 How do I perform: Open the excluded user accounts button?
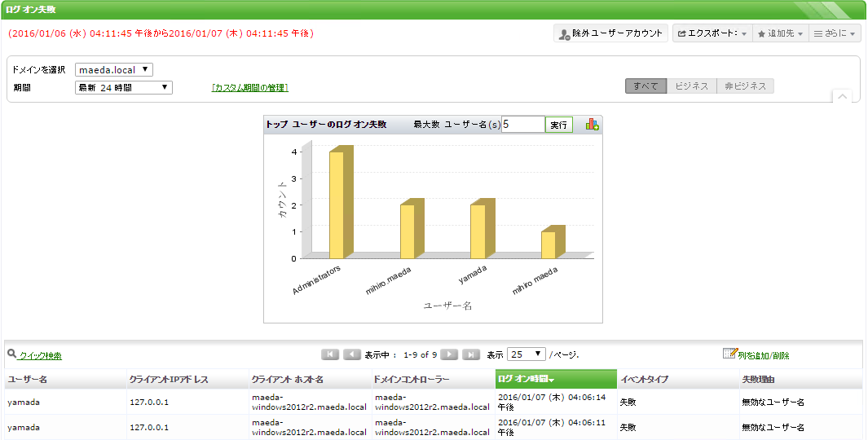coord(610,33)
